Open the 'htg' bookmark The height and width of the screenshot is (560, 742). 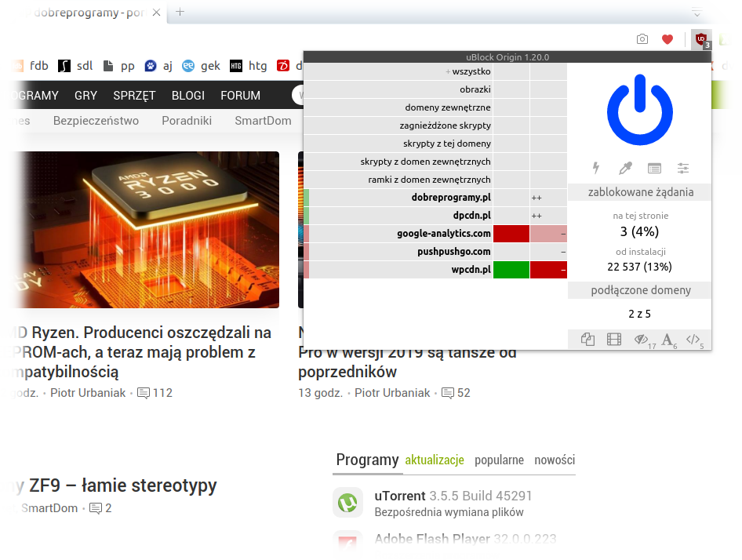(x=249, y=66)
